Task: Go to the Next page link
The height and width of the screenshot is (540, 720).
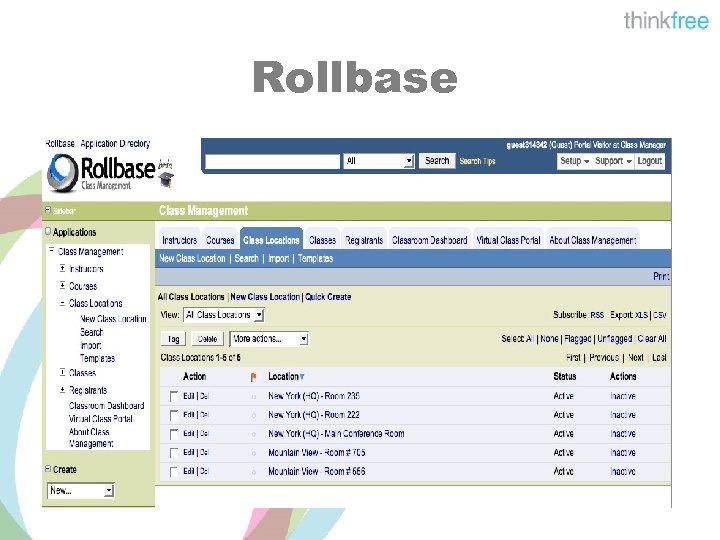Action: point(636,358)
